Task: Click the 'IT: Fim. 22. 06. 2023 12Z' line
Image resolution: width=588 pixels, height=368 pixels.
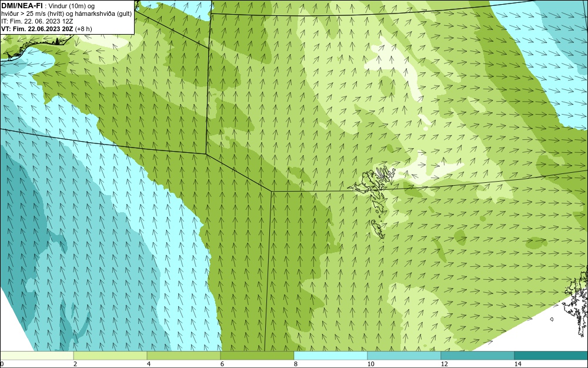Action: [37, 21]
